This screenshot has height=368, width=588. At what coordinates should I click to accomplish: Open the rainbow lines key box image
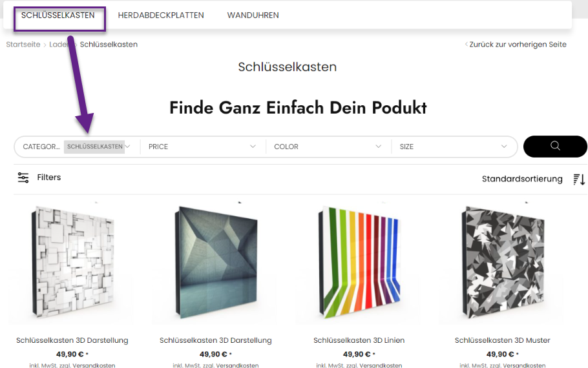[x=359, y=262]
